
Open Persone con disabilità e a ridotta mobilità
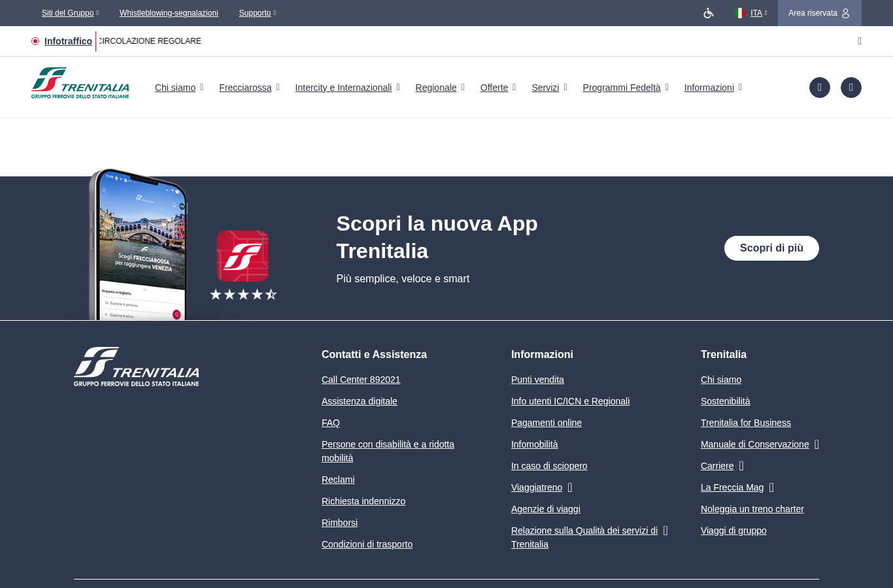(x=388, y=451)
